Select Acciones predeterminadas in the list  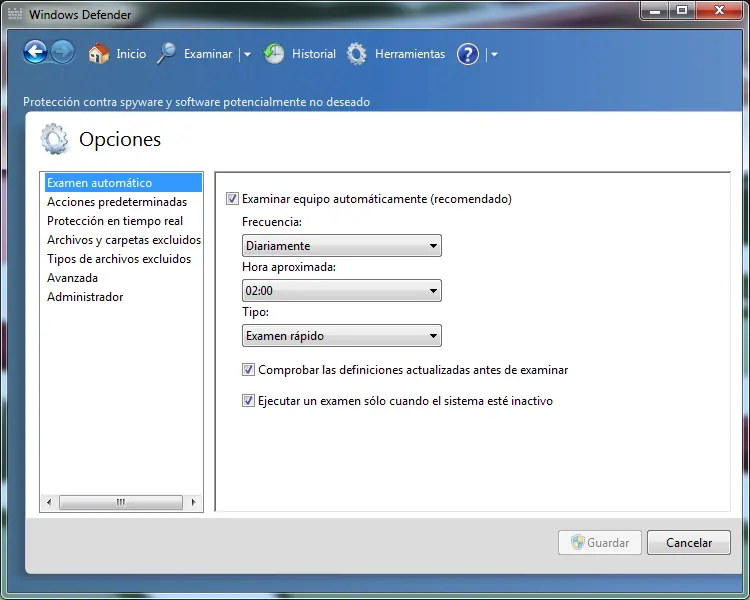117,202
